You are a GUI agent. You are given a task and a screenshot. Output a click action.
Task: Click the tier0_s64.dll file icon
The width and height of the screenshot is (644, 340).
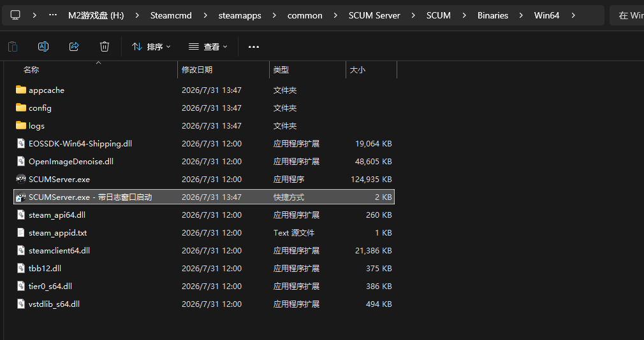click(21, 287)
